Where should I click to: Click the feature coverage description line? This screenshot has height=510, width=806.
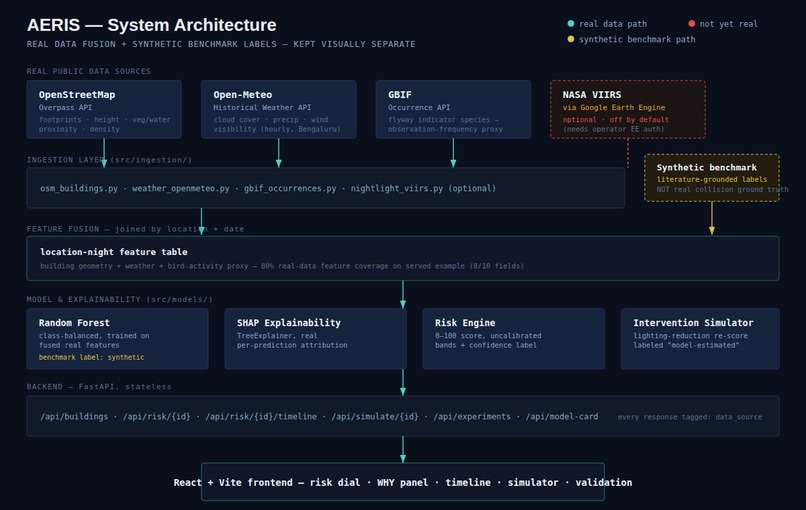(x=282, y=266)
